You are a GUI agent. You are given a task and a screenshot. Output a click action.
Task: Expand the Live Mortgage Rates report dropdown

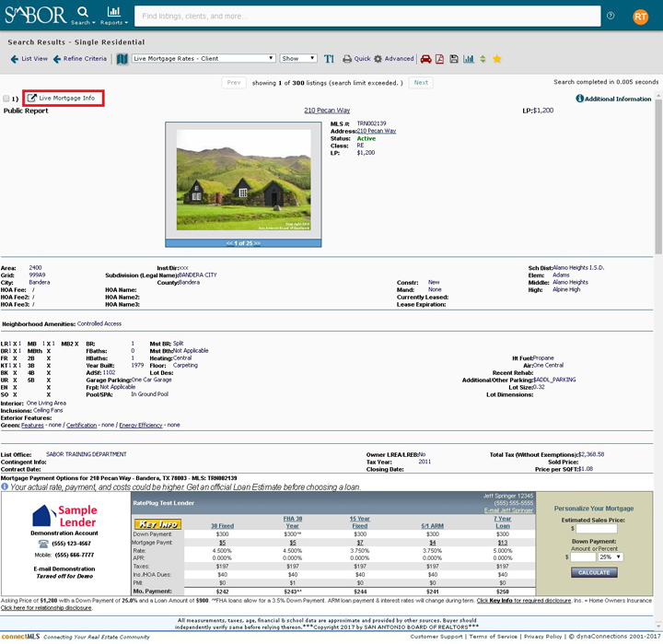pos(203,59)
